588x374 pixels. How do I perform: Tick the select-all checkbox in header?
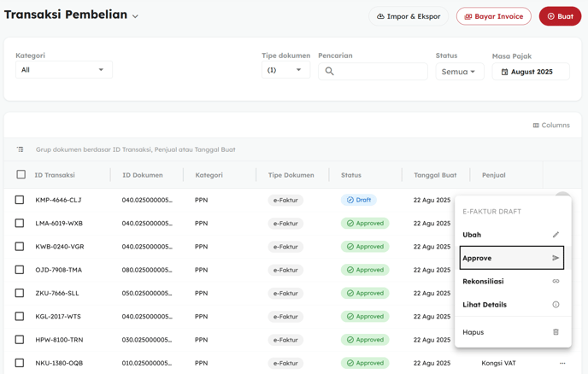(x=21, y=175)
